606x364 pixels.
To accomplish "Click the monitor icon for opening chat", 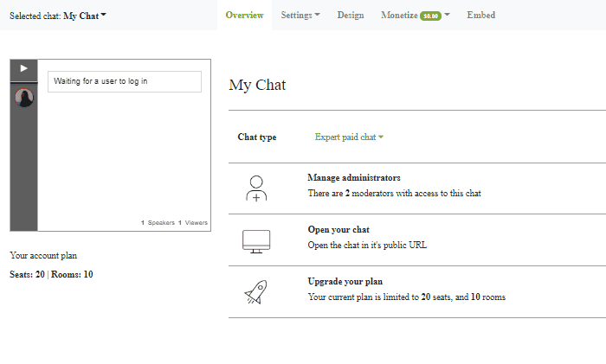I will point(256,240).
